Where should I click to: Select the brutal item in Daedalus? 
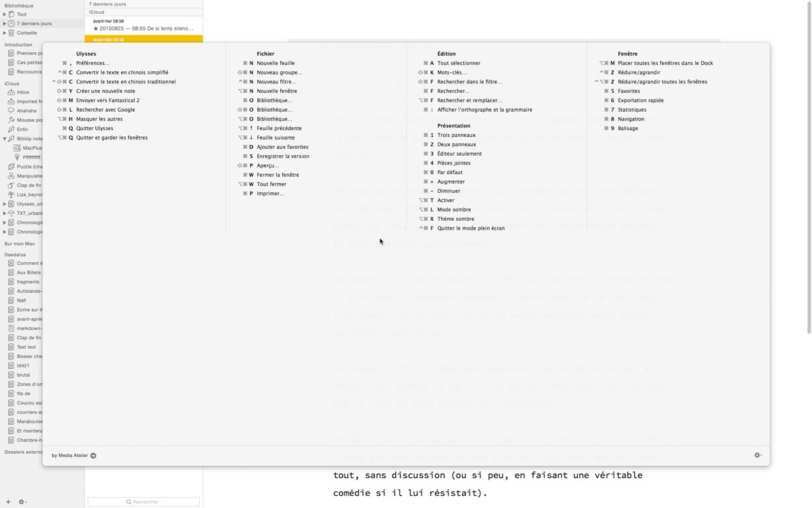tap(24, 375)
